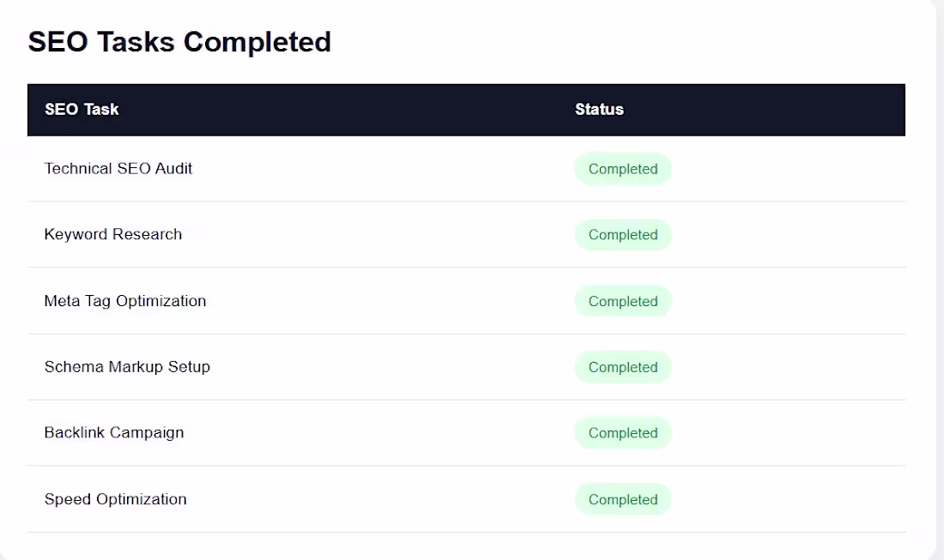This screenshot has width=944, height=560.
Task: Click the dark table header bar
Action: (466, 110)
